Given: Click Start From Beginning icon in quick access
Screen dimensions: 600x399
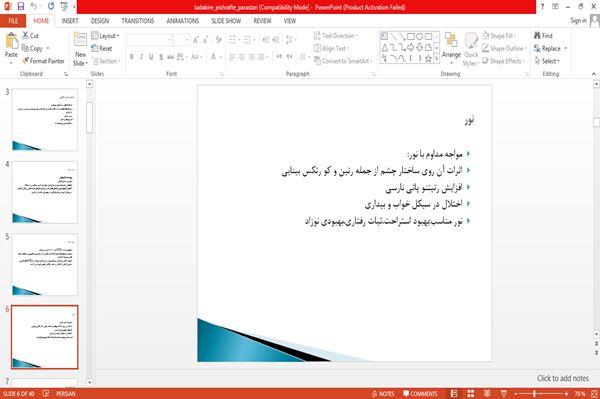Looking at the screenshot, I should (x=64, y=7).
